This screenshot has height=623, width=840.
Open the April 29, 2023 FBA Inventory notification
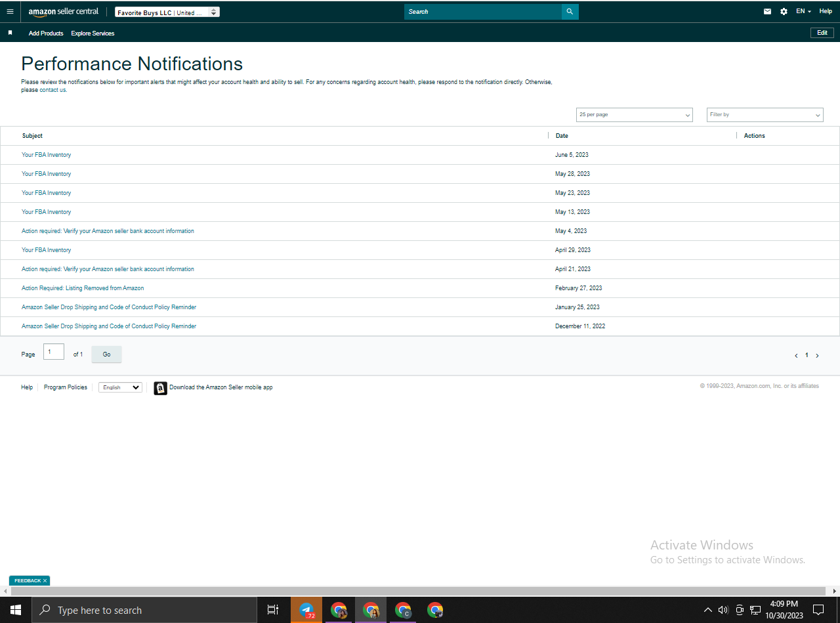click(x=46, y=250)
